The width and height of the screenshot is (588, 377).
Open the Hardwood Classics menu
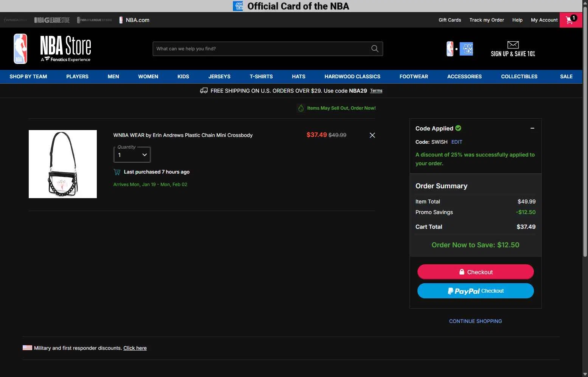(x=352, y=76)
